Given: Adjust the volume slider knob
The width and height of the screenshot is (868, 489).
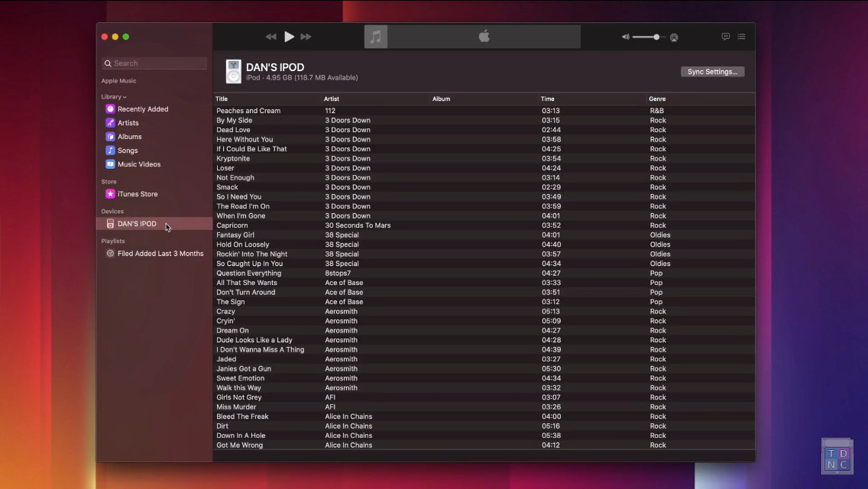Looking at the screenshot, I should click(x=656, y=37).
